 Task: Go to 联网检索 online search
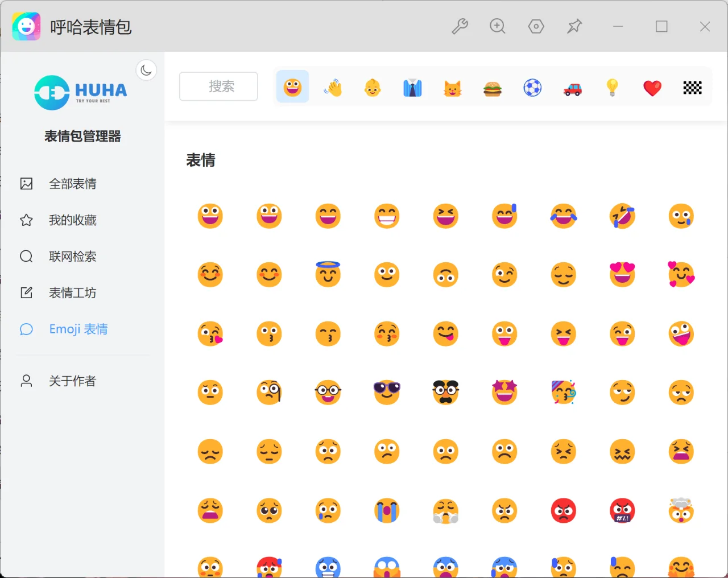[x=73, y=256]
